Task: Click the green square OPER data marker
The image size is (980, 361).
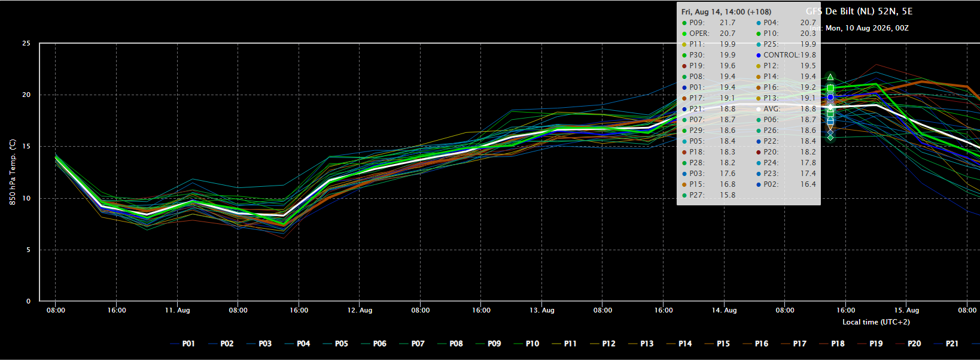Action: click(830, 88)
